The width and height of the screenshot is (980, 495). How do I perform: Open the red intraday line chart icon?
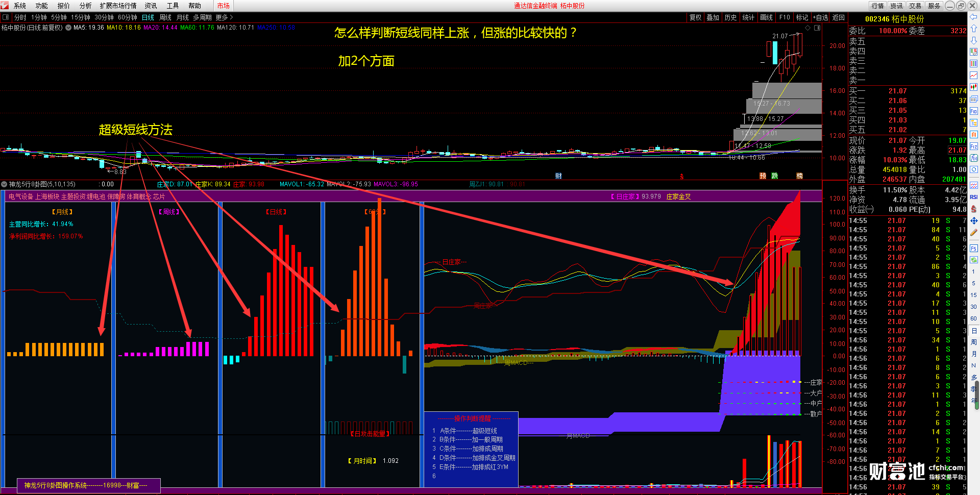pyautogui.click(x=974, y=76)
